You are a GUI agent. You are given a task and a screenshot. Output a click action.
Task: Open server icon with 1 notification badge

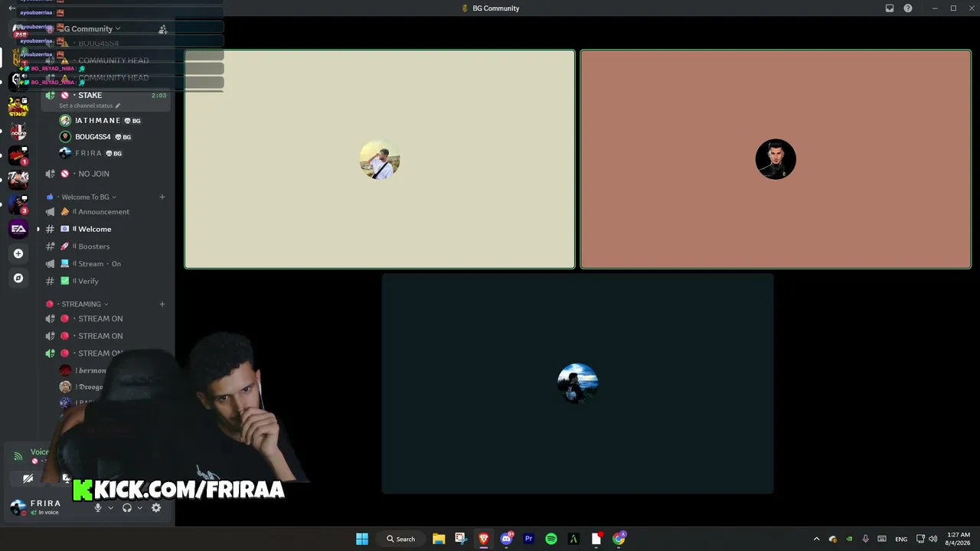[x=18, y=155]
